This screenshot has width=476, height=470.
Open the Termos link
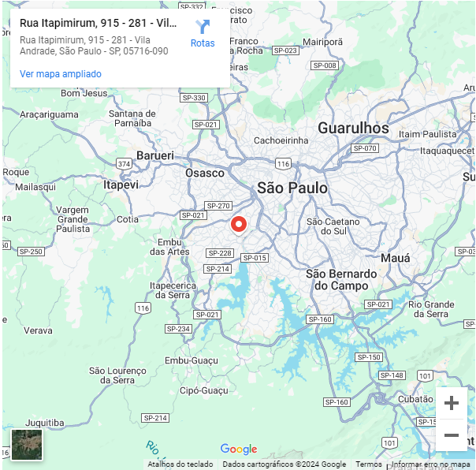pos(368,464)
